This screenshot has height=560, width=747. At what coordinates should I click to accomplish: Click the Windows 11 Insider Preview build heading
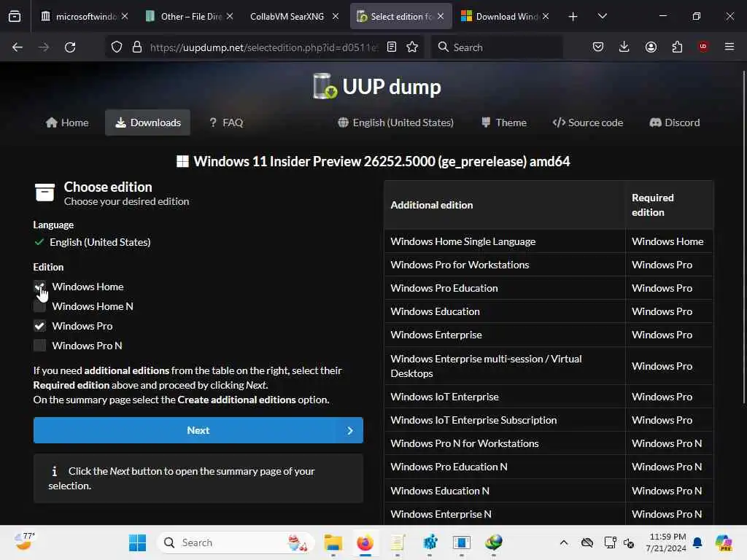(373, 161)
